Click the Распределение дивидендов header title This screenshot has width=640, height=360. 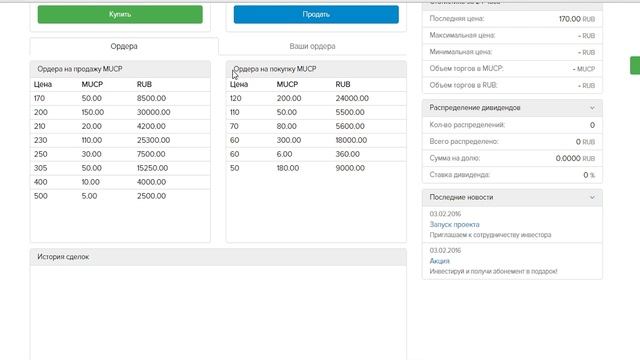475,108
